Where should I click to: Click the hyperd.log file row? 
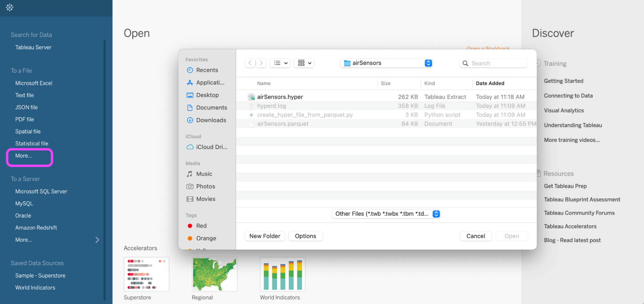(x=386, y=106)
